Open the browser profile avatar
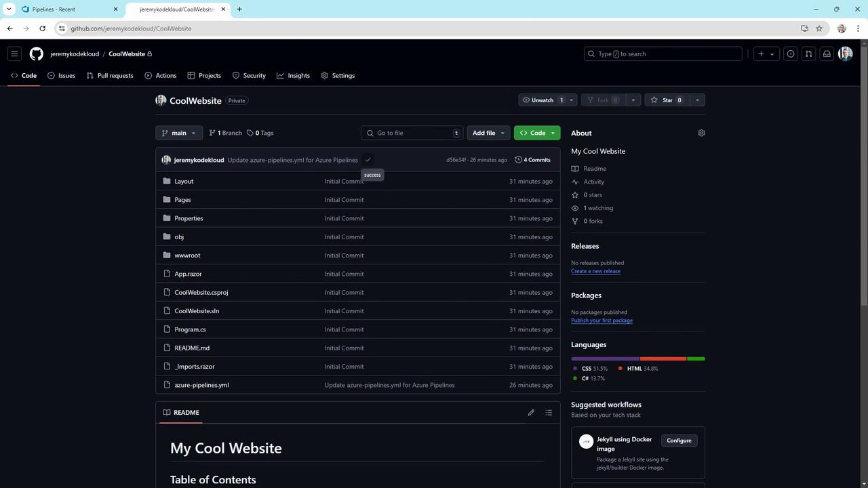 click(842, 28)
